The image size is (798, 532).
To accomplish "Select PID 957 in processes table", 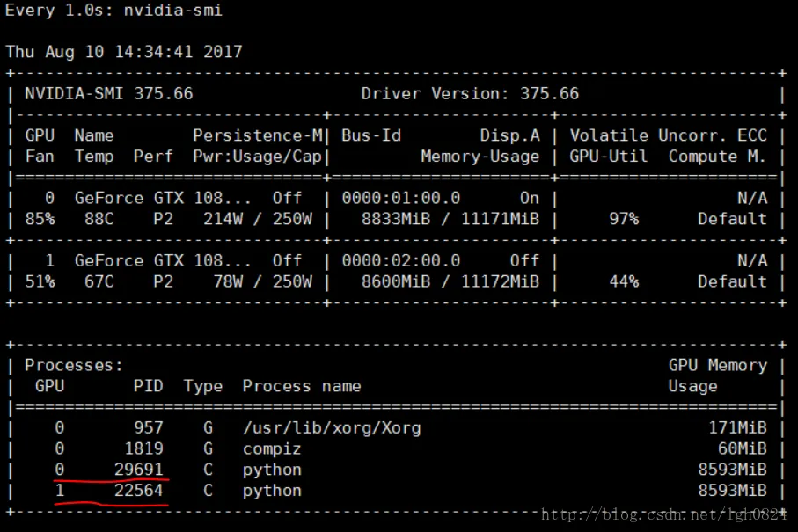I will tap(149, 427).
